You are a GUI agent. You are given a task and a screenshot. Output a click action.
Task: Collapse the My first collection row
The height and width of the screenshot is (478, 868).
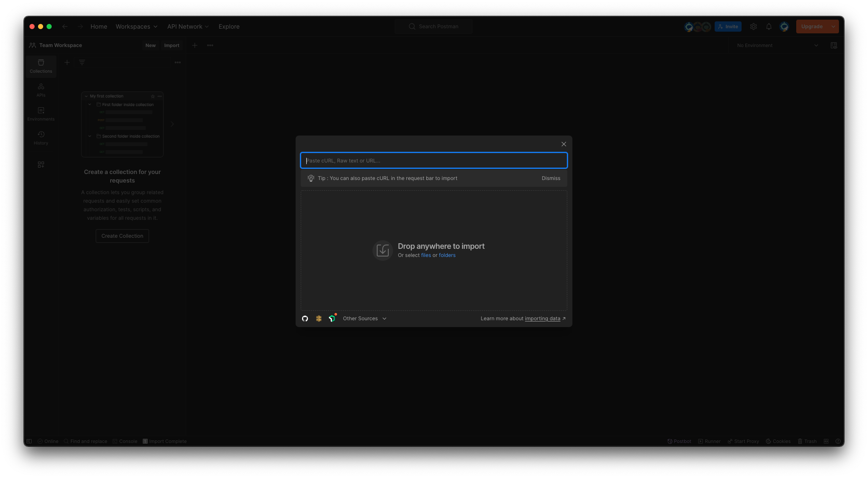pos(86,96)
